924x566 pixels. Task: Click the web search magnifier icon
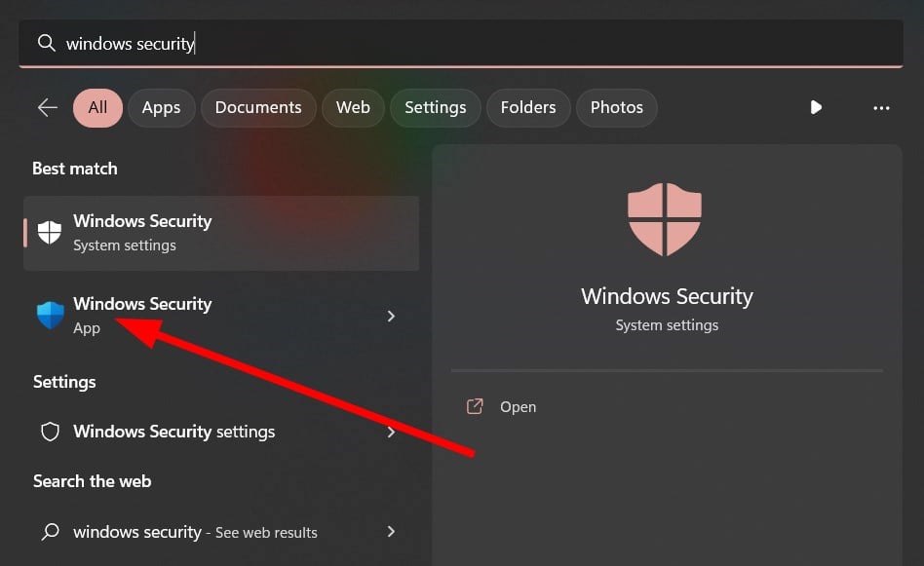pos(50,532)
